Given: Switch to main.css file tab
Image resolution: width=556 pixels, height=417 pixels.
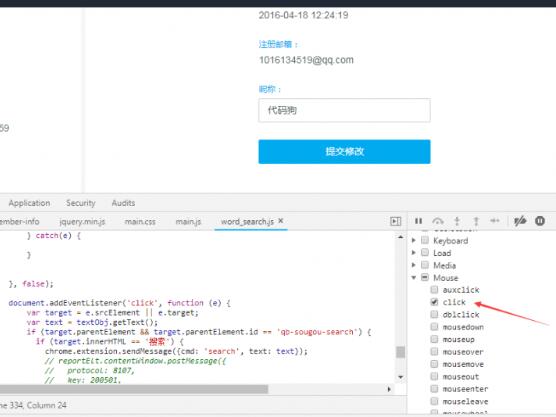Looking at the screenshot, I should pos(140,222).
